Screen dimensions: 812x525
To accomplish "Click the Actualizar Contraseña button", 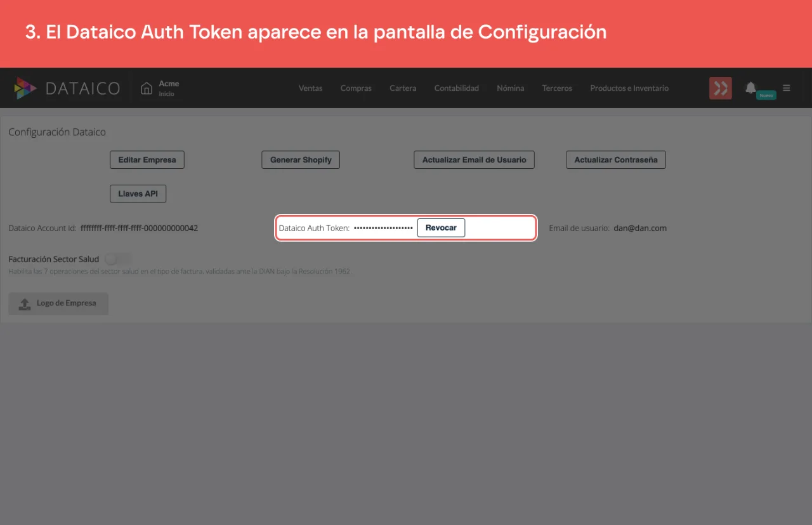I will 616,160.
